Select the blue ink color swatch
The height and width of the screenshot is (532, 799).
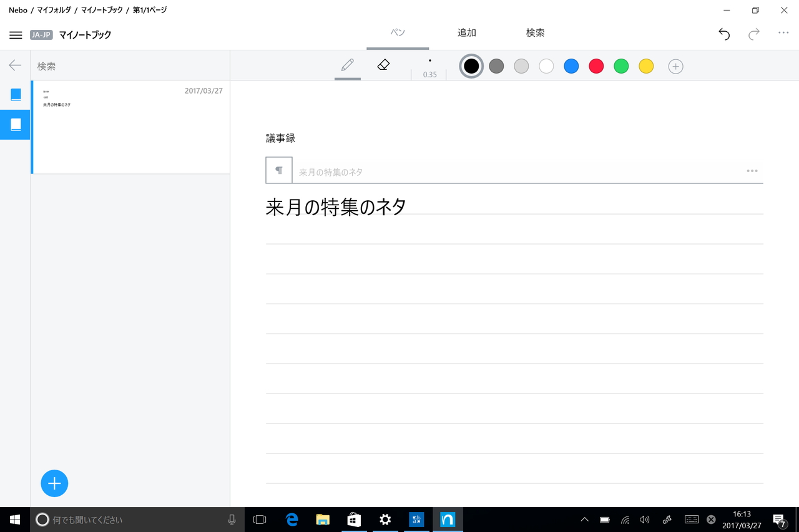pos(571,65)
